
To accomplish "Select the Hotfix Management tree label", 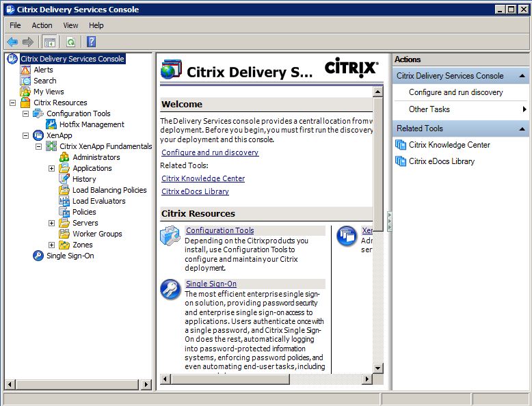I will 92,124.
